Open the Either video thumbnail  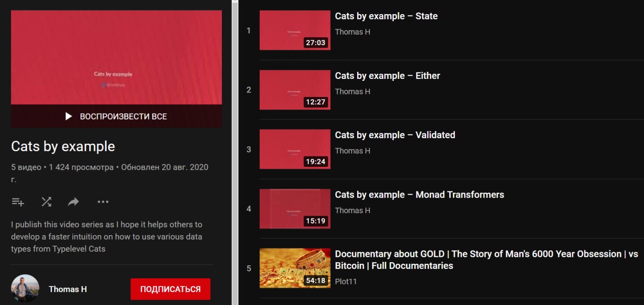click(295, 90)
